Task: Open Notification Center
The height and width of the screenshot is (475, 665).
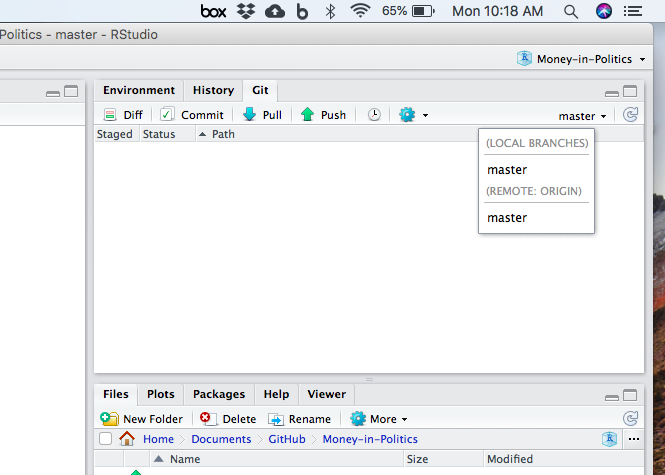Action: [632, 11]
